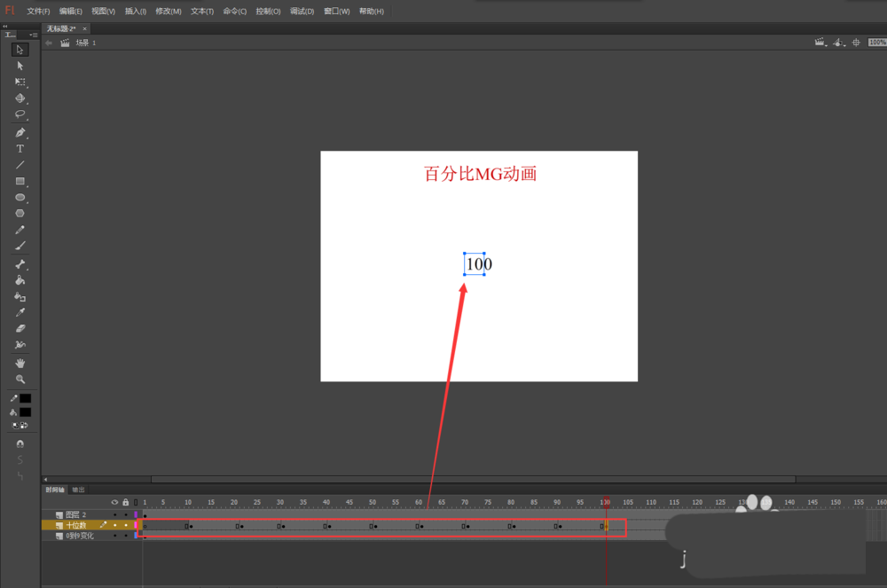Select the Lasso tool
887x588 pixels.
click(x=20, y=114)
